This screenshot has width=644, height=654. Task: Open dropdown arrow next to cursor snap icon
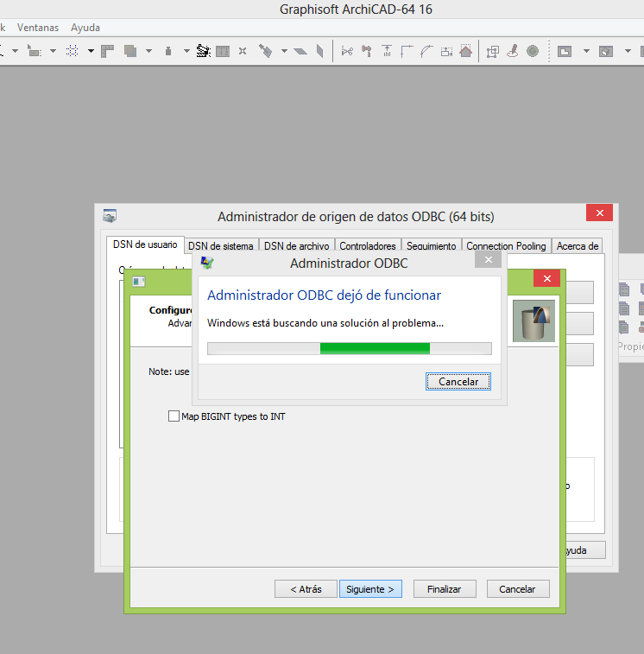pyautogui.click(x=53, y=51)
